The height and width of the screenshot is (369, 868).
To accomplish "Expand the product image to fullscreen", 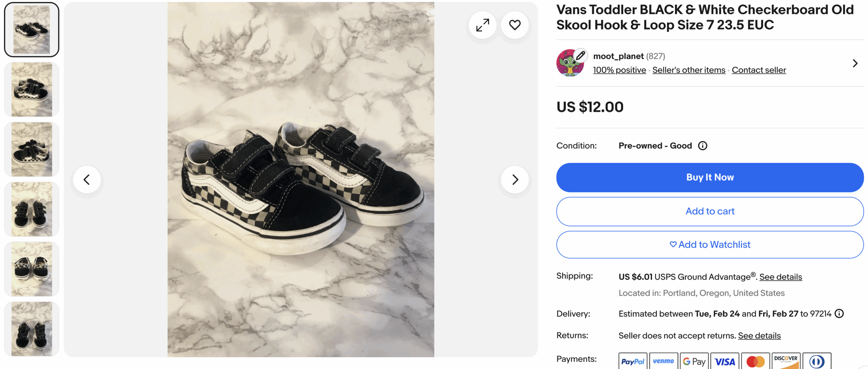I will (482, 25).
